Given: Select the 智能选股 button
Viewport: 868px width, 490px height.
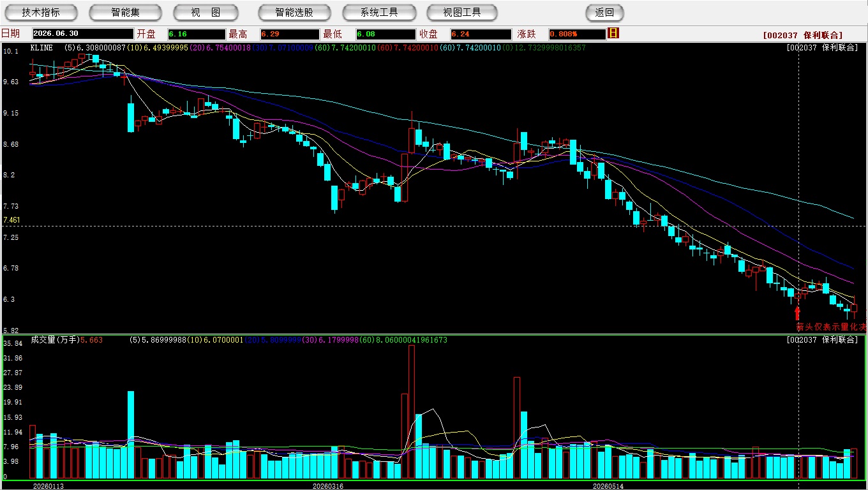Looking at the screenshot, I should (x=294, y=12).
